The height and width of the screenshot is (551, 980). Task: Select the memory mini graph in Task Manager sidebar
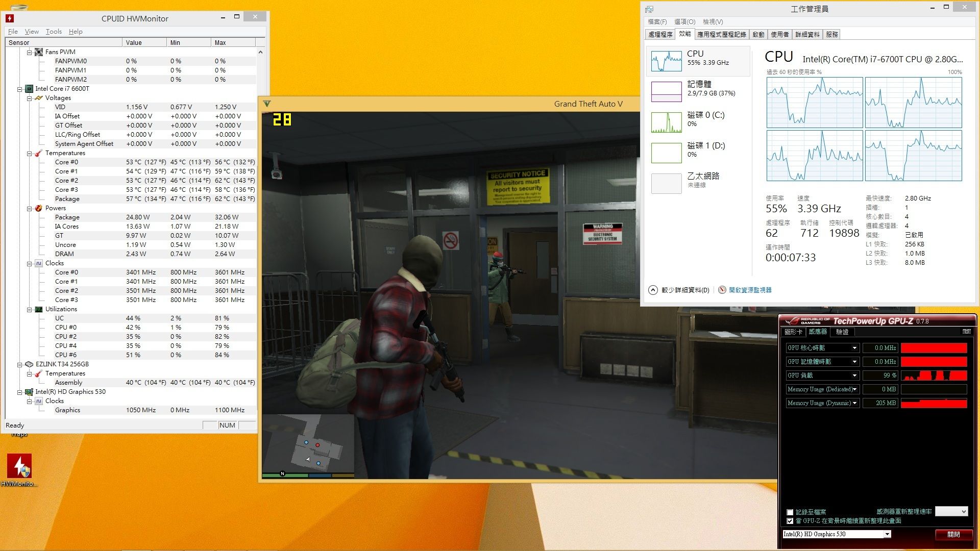[667, 92]
